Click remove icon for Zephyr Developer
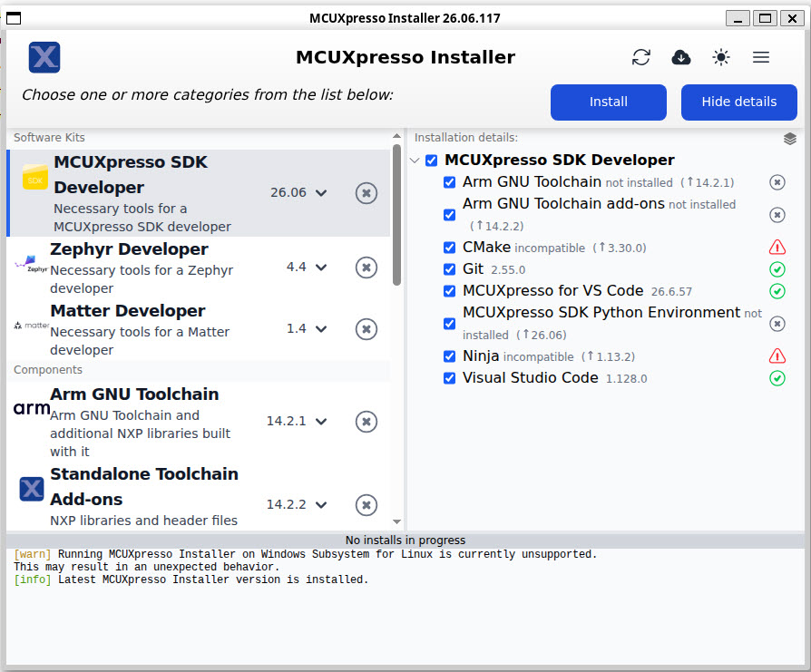 tap(366, 268)
